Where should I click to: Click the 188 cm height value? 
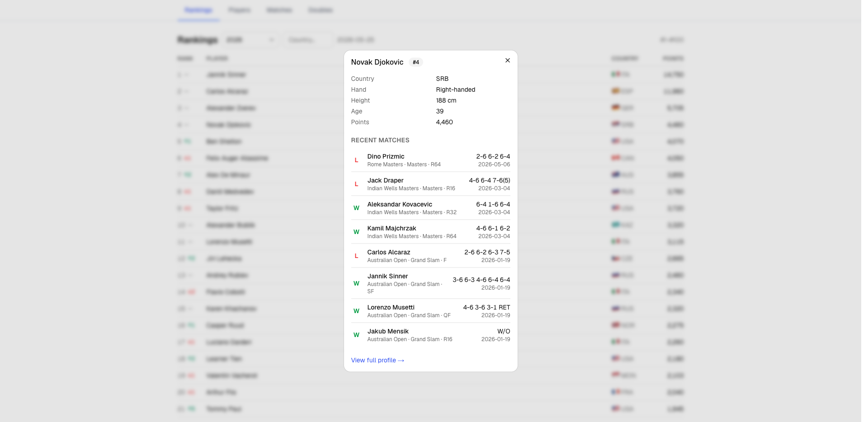(446, 100)
